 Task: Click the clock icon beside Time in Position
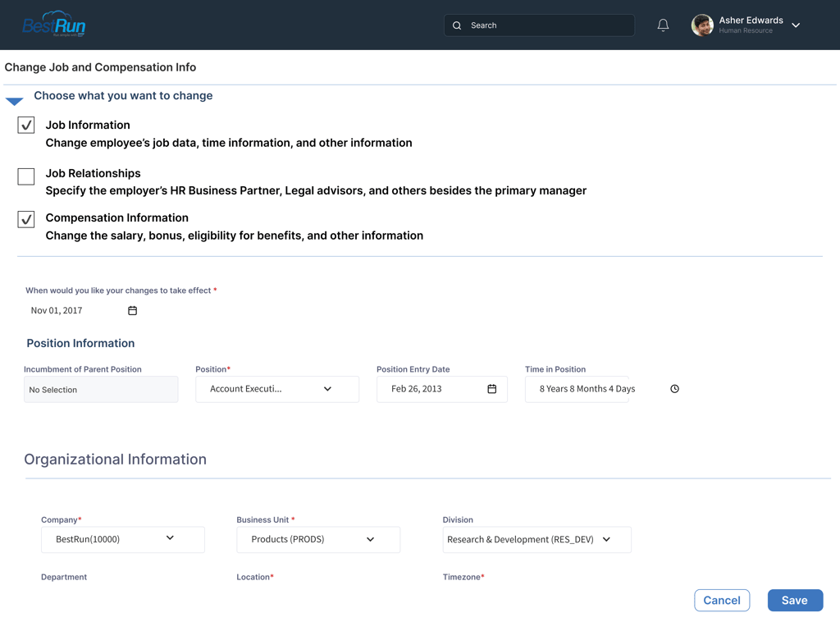point(674,388)
